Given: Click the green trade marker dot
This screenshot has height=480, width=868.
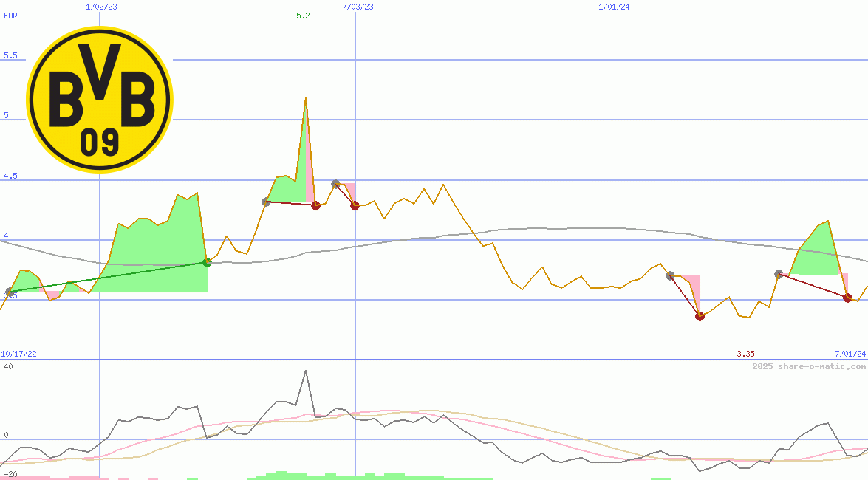Looking at the screenshot, I should point(207,262).
